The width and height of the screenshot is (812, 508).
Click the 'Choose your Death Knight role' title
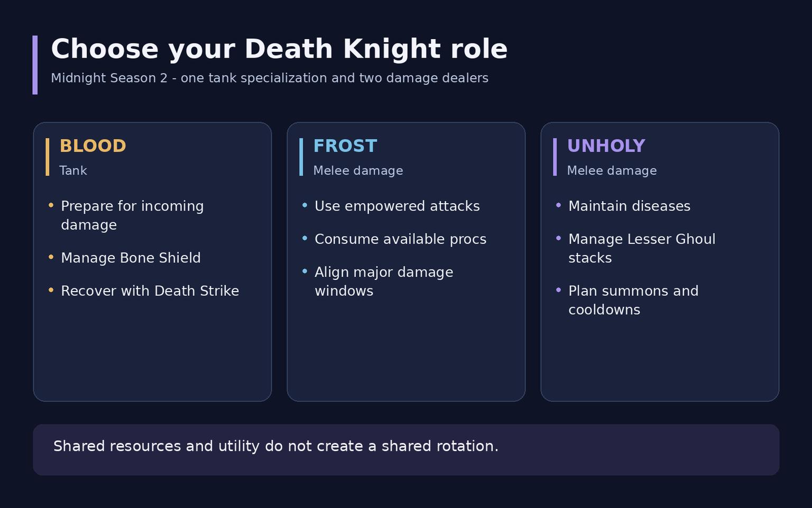279,49
